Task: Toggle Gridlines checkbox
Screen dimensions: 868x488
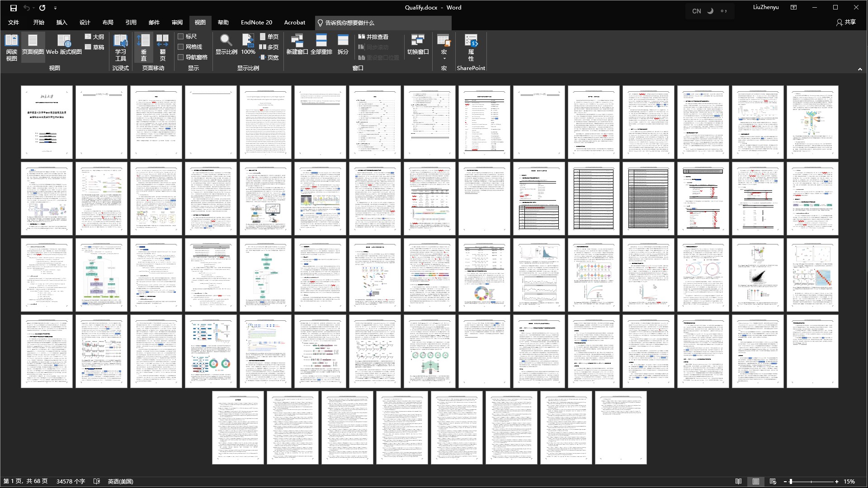Action: point(181,47)
